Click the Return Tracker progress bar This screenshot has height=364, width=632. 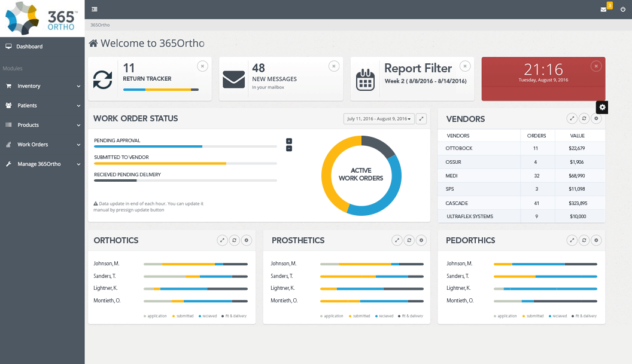click(x=161, y=90)
